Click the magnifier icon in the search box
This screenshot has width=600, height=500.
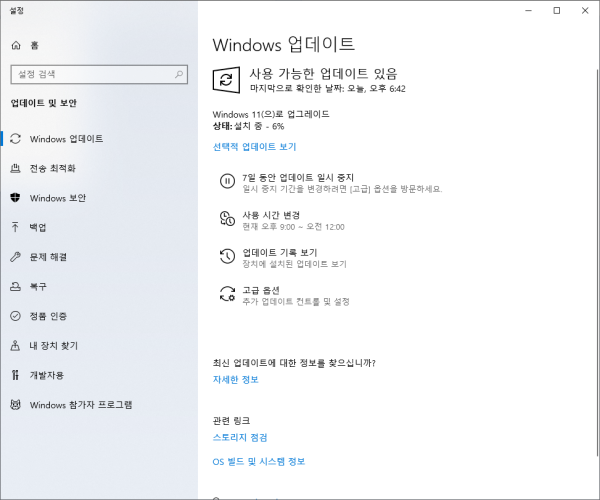click(179, 74)
